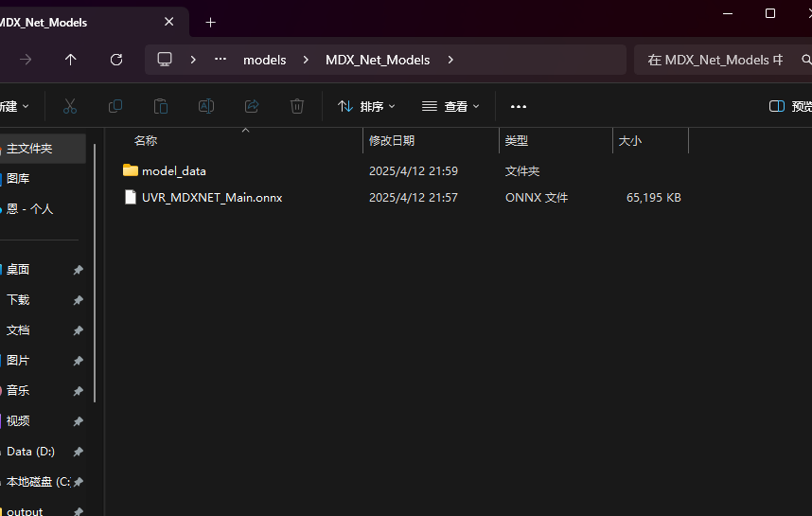Expand the chevron after MDX_Net_Models breadcrumb
The height and width of the screenshot is (516, 812).
450,60
